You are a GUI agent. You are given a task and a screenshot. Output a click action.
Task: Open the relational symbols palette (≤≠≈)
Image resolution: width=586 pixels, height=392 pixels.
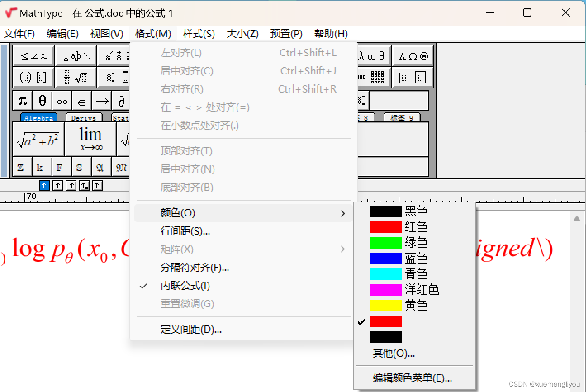(x=34, y=56)
